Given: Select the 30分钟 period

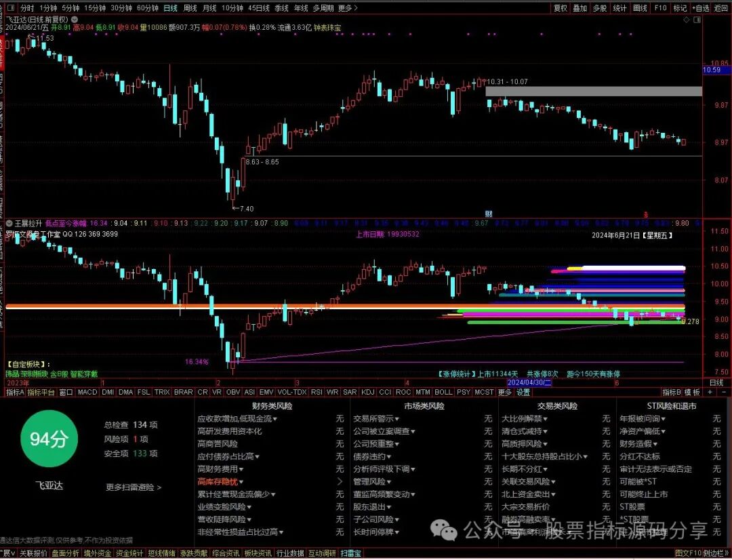Looking at the screenshot, I should pos(121,8).
